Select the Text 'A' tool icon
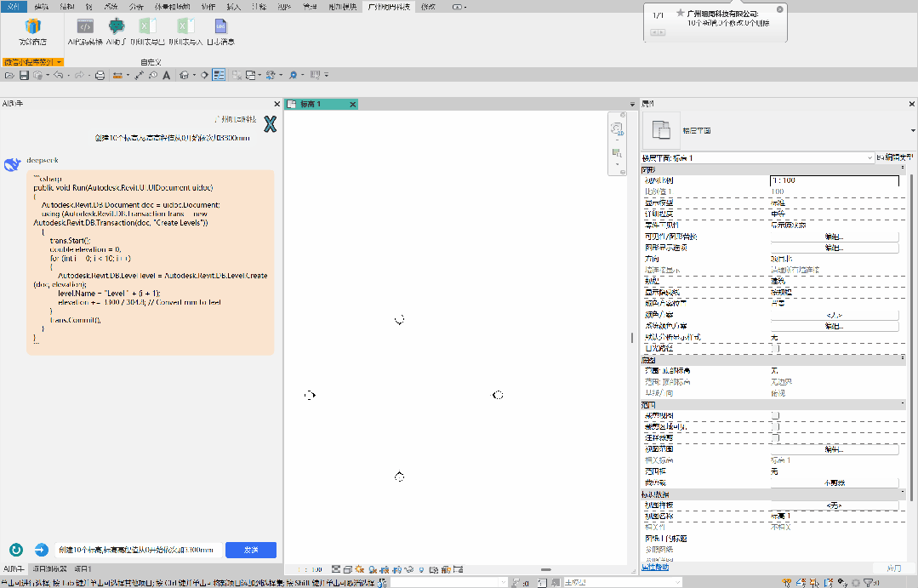 pyautogui.click(x=166, y=75)
